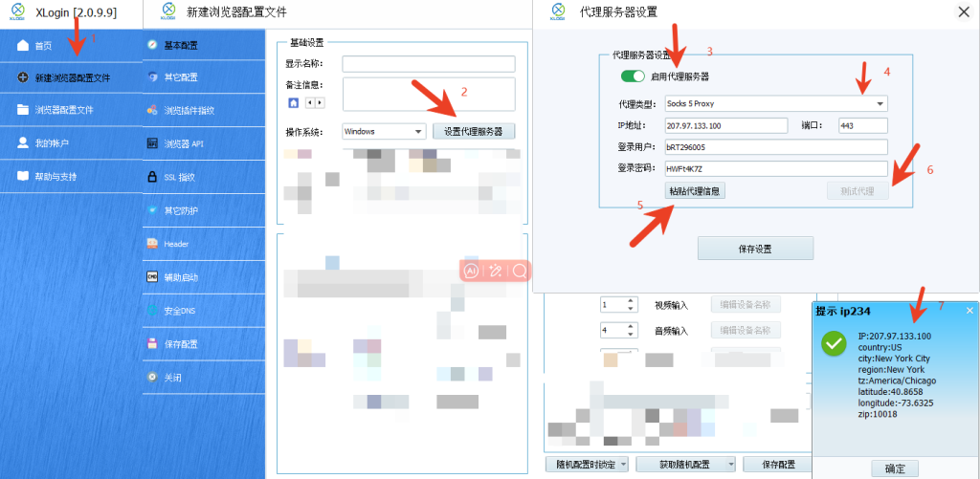
Task: Click the 登录密码 input field
Action: [775, 168]
